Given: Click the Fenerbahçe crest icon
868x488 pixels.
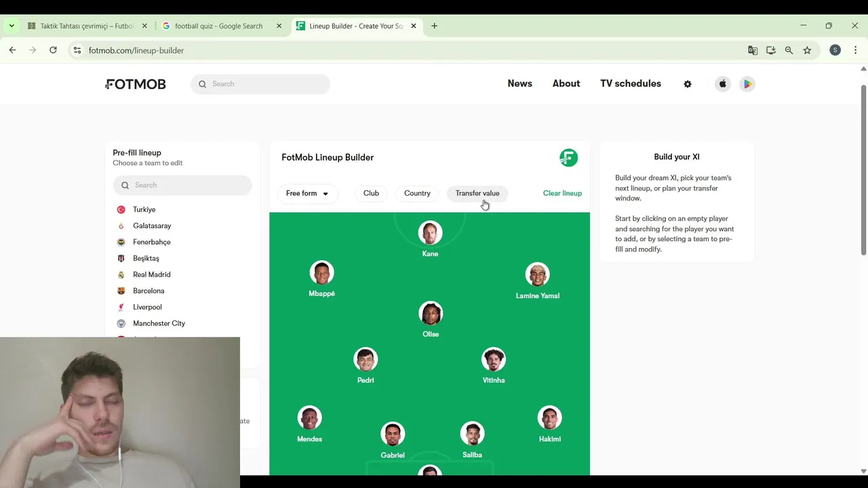Looking at the screenshot, I should 121,242.
